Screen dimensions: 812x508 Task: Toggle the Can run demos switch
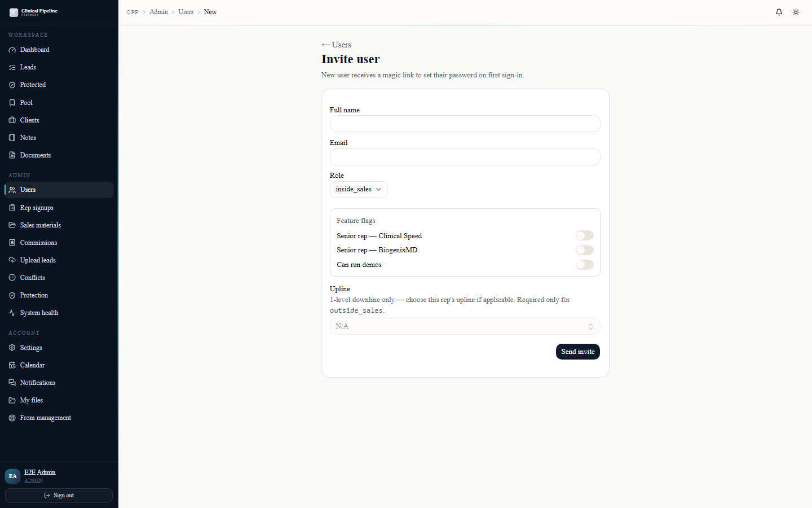pyautogui.click(x=585, y=265)
